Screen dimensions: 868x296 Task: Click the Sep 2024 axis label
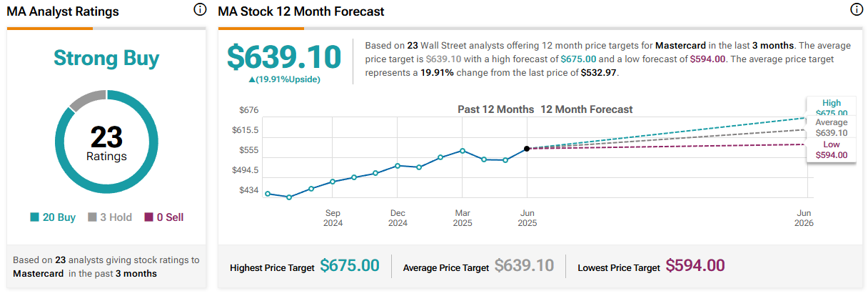tap(333, 218)
